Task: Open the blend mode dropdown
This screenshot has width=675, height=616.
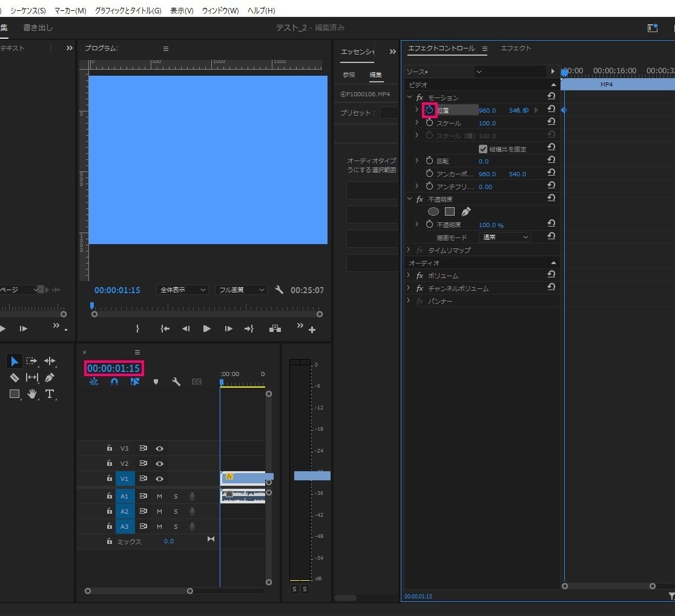Action: coord(504,237)
